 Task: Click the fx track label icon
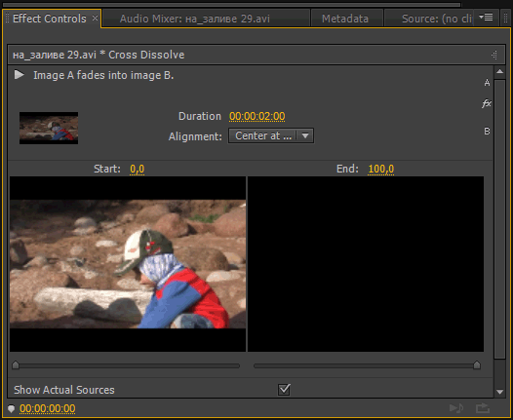click(487, 103)
